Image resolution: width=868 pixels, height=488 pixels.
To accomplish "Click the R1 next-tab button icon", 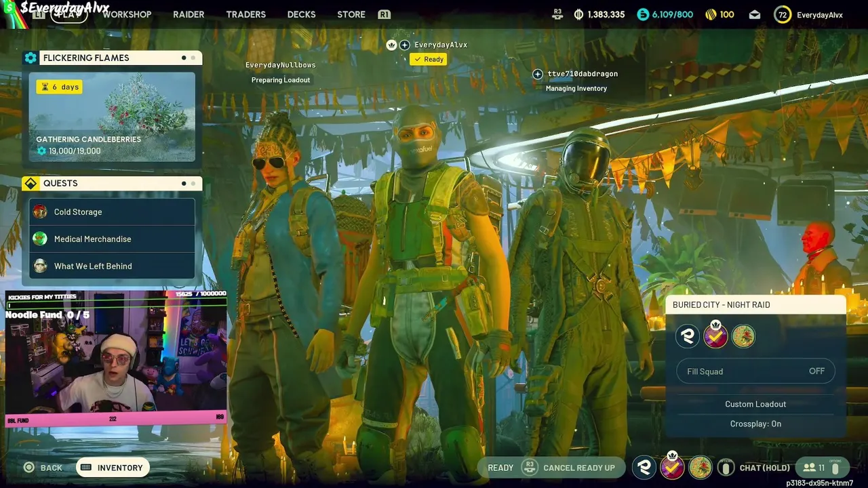I will [x=384, y=14].
